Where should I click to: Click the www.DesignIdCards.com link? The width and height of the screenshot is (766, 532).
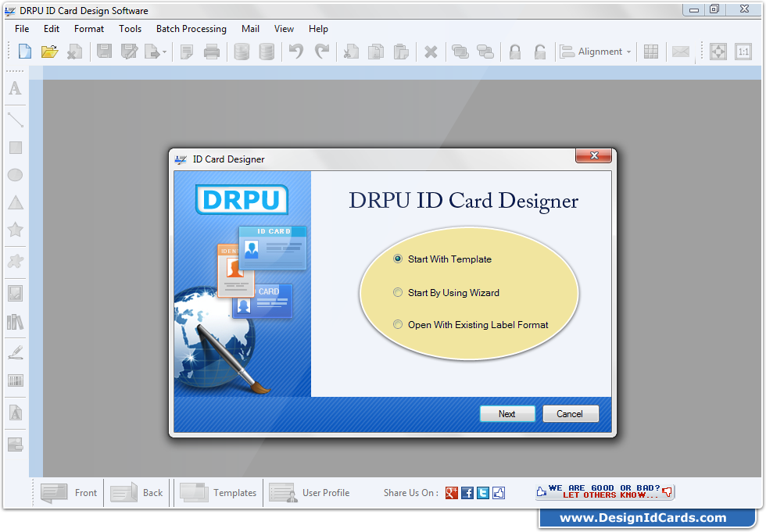point(643,517)
